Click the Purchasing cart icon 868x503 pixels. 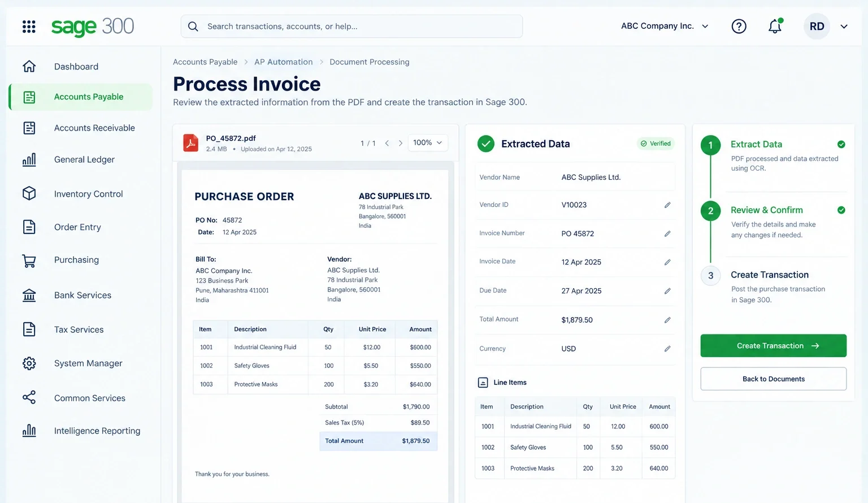click(29, 261)
